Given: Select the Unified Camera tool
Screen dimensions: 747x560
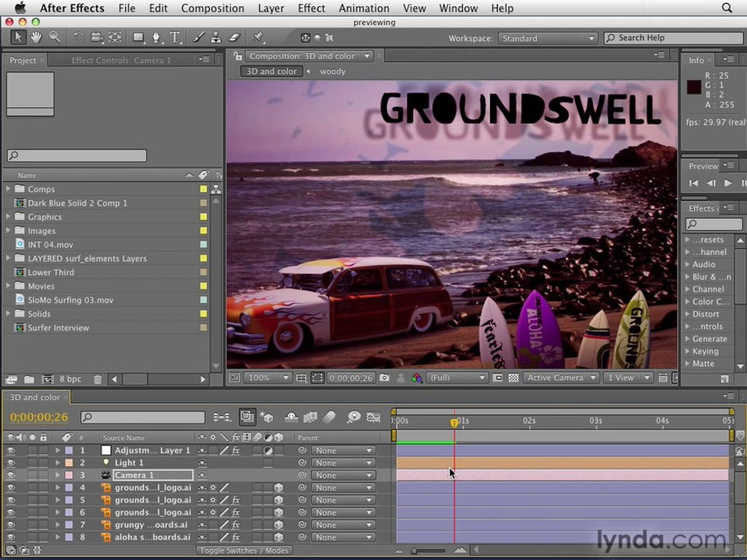Looking at the screenshot, I should point(96,37).
